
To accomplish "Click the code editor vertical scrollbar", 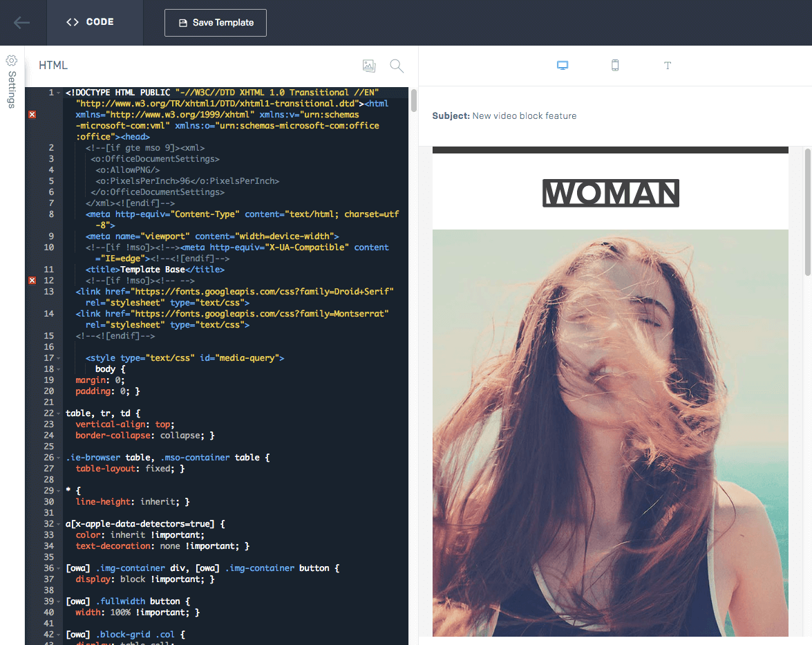I will pos(414,100).
